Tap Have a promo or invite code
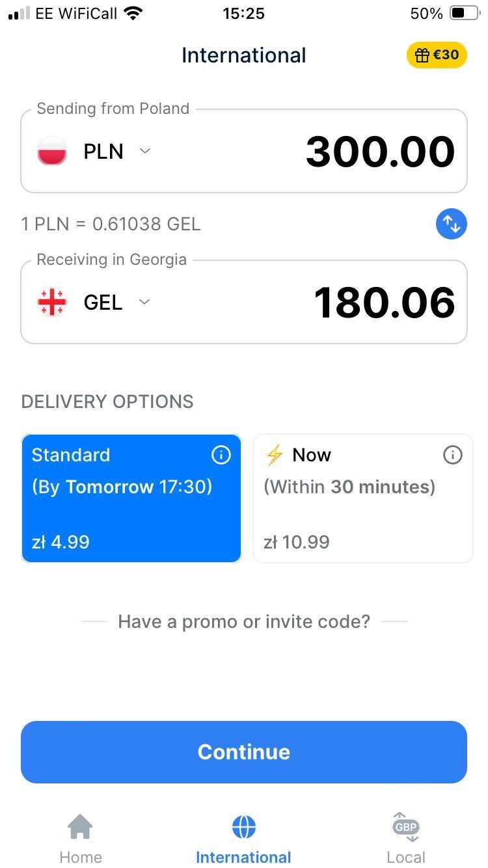 click(244, 621)
